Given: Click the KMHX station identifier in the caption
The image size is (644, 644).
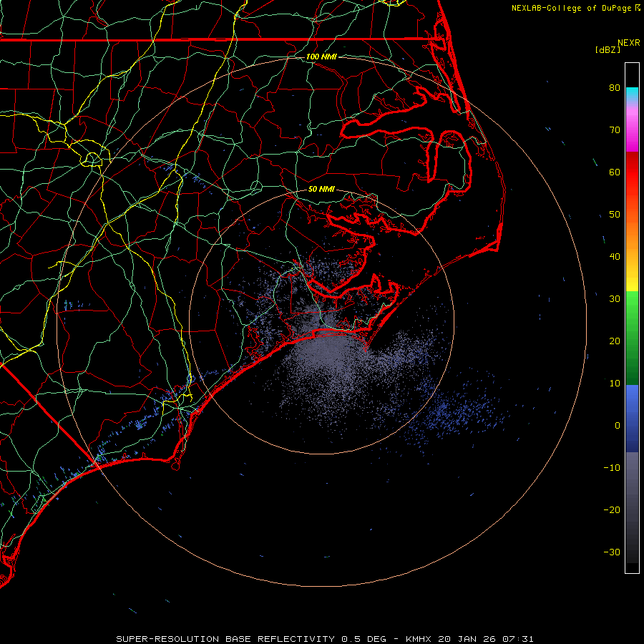Looking at the screenshot, I should [x=419, y=639].
